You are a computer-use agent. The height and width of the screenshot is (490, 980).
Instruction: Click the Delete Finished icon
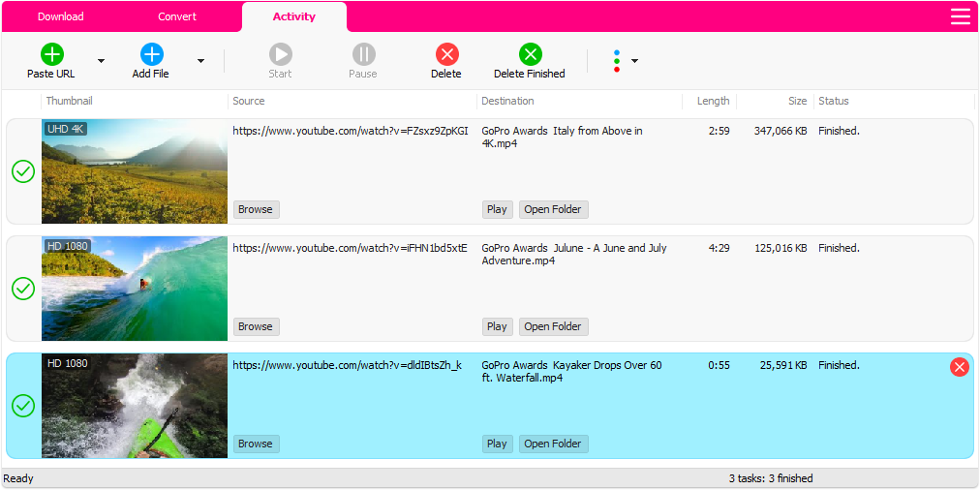pyautogui.click(x=530, y=54)
